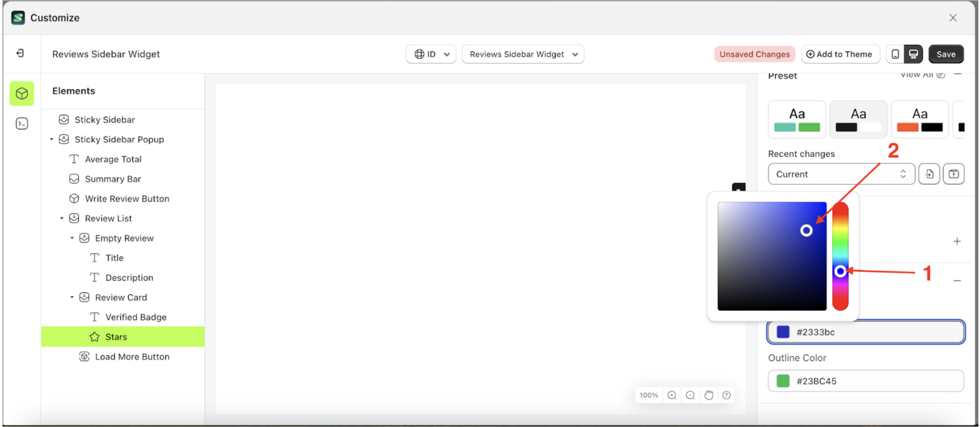This screenshot has height=427, width=980.
Task: Click the export preset icon beside Current
Action: click(954, 174)
